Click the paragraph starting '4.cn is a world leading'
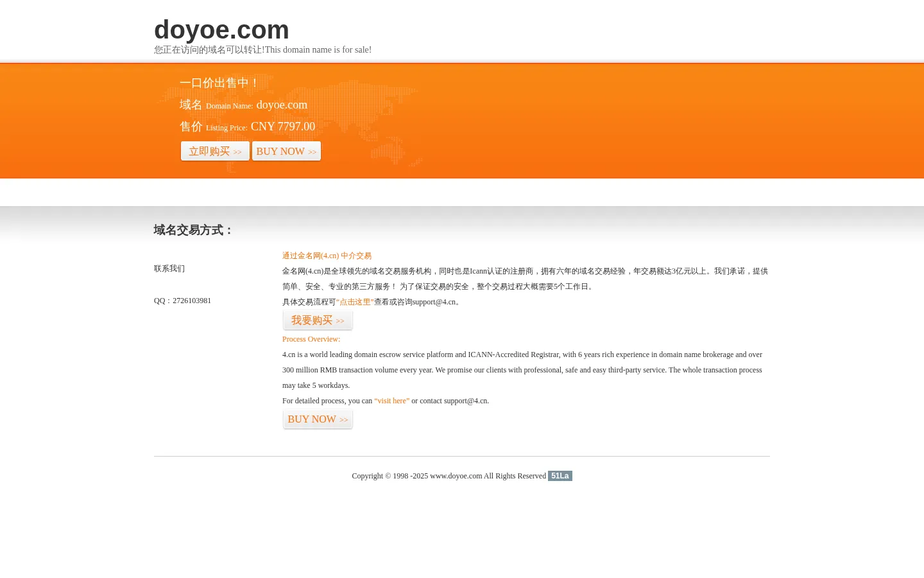Screen dimensions: 924x578 tap(522, 370)
